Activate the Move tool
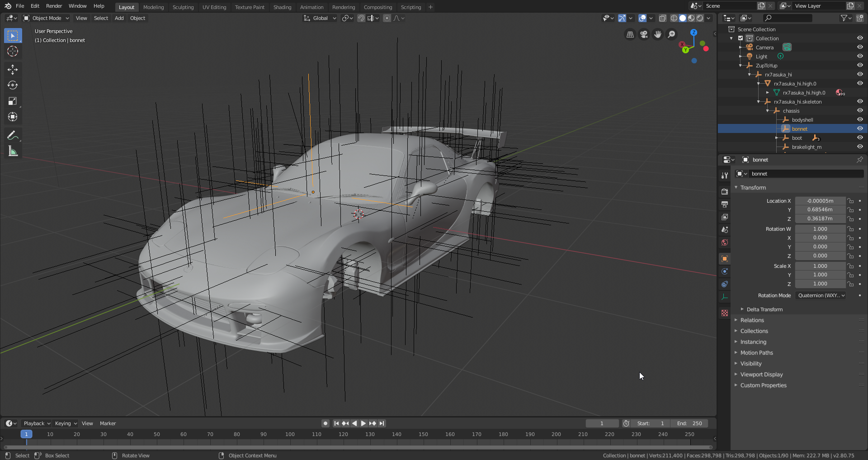The image size is (868, 460). (13, 69)
